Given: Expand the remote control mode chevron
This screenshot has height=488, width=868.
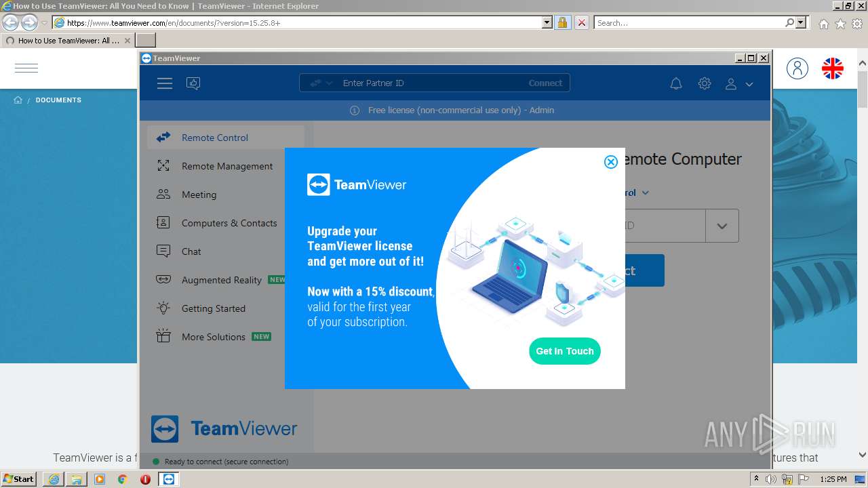Looking at the screenshot, I should 646,193.
